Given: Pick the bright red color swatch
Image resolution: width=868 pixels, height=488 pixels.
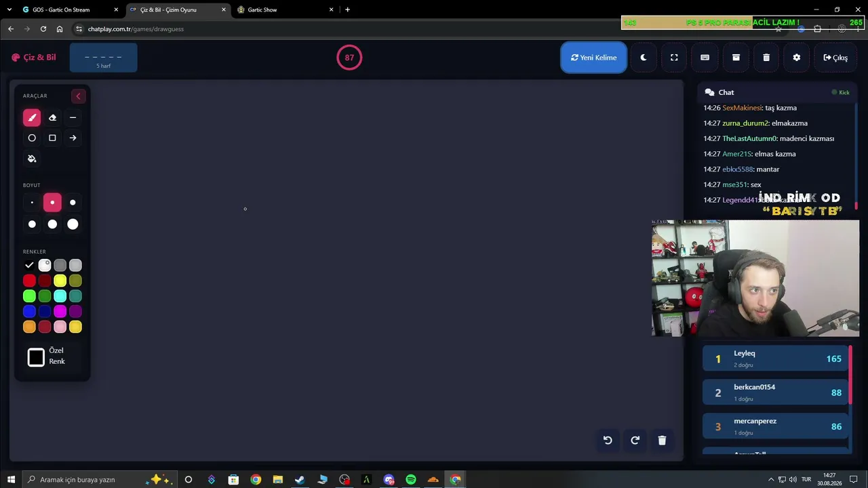Looking at the screenshot, I should click(x=29, y=281).
